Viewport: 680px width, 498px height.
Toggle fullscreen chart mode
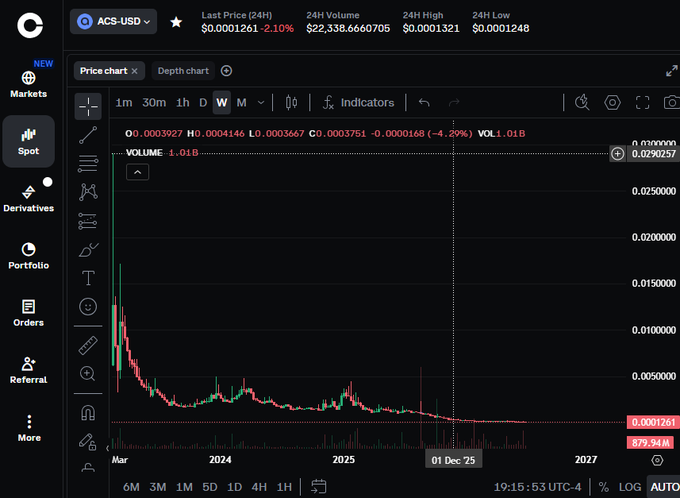point(642,103)
